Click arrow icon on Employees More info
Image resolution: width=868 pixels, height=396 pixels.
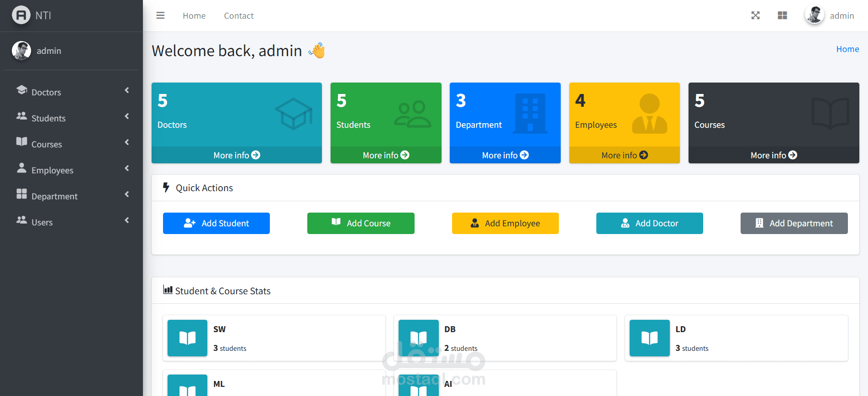pyautogui.click(x=643, y=155)
